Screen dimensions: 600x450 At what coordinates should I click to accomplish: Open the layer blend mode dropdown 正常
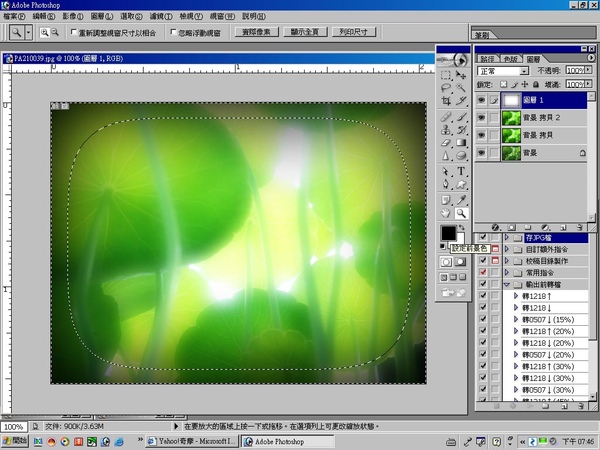(502, 72)
